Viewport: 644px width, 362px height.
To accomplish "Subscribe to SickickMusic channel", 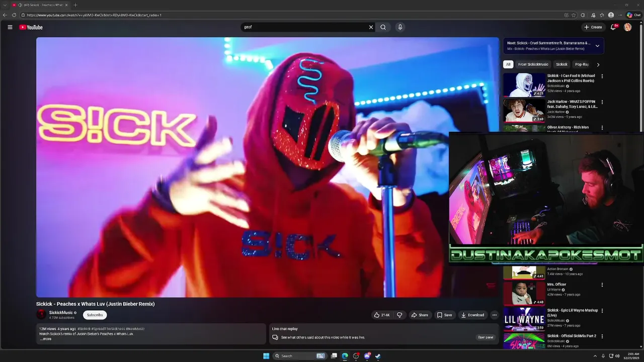I will click(95, 315).
